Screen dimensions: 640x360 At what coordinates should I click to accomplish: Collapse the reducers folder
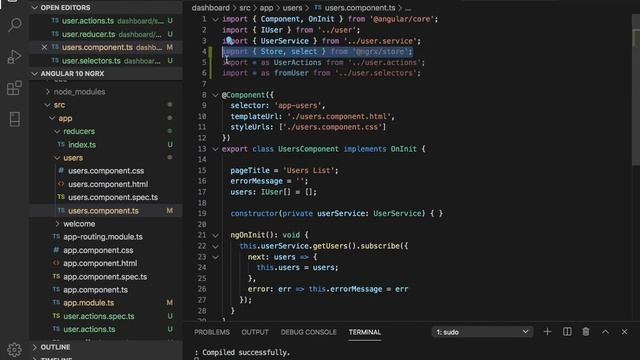tap(57, 131)
